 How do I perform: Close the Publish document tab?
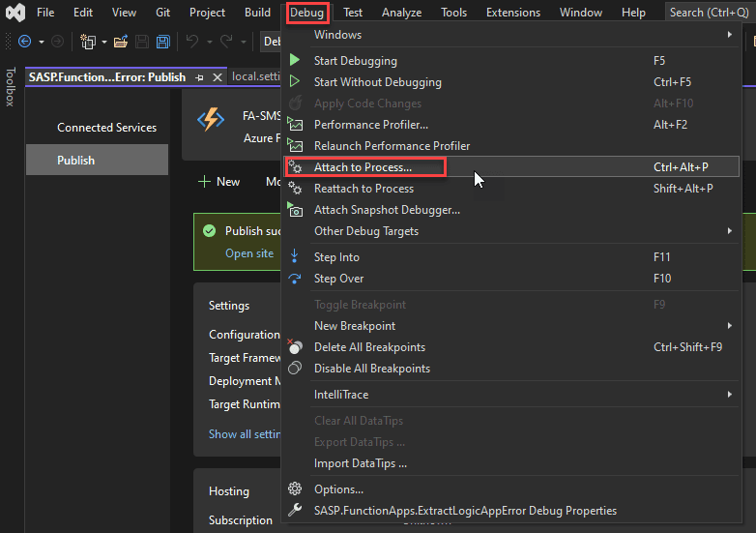point(218,76)
